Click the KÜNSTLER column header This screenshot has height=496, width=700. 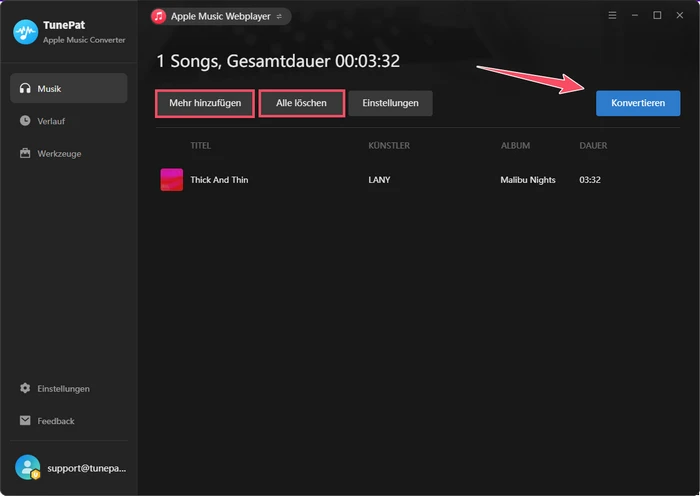(389, 146)
